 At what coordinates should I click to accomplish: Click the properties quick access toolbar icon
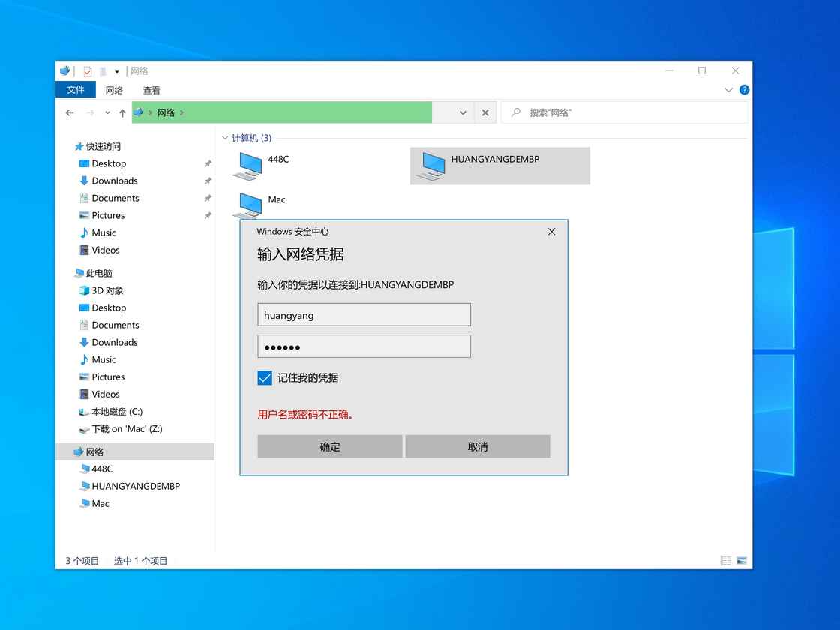(x=87, y=70)
